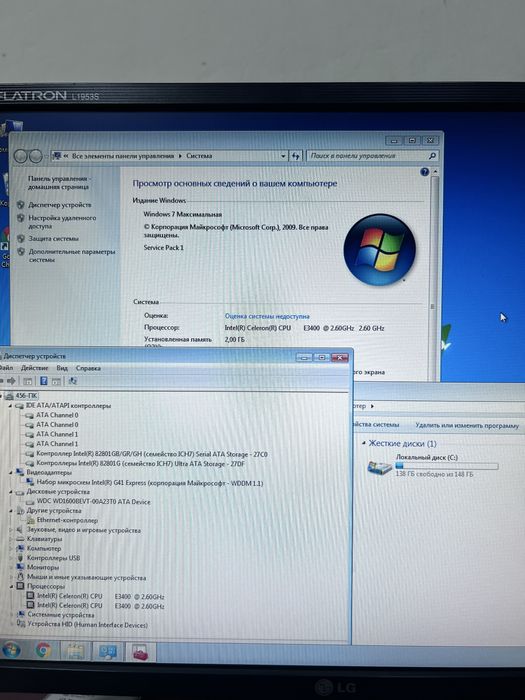Open the 'Справка' menu in Device Manager
Viewport: 525px width, 700px height.
pyautogui.click(x=88, y=368)
